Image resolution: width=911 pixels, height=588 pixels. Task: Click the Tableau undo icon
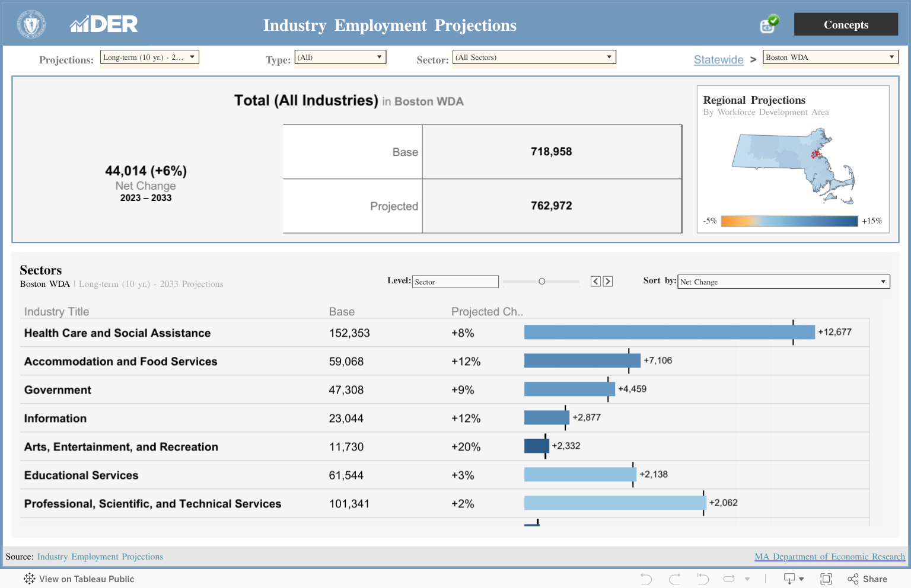pos(646,579)
